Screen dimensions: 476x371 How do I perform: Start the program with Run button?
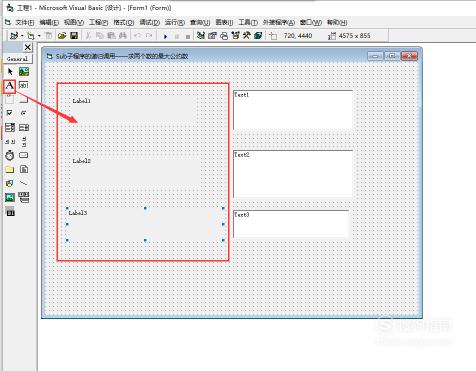pyautogui.click(x=165, y=36)
